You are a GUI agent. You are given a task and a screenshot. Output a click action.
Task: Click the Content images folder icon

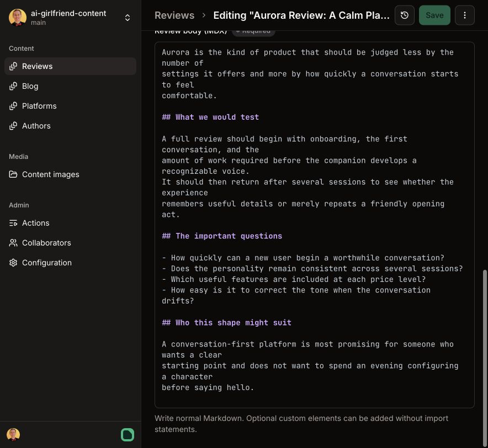coord(13,174)
